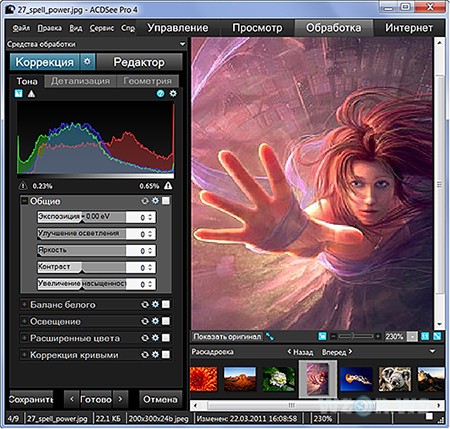Click the Показать оригинал button
The width and height of the screenshot is (450, 429).
(x=227, y=337)
